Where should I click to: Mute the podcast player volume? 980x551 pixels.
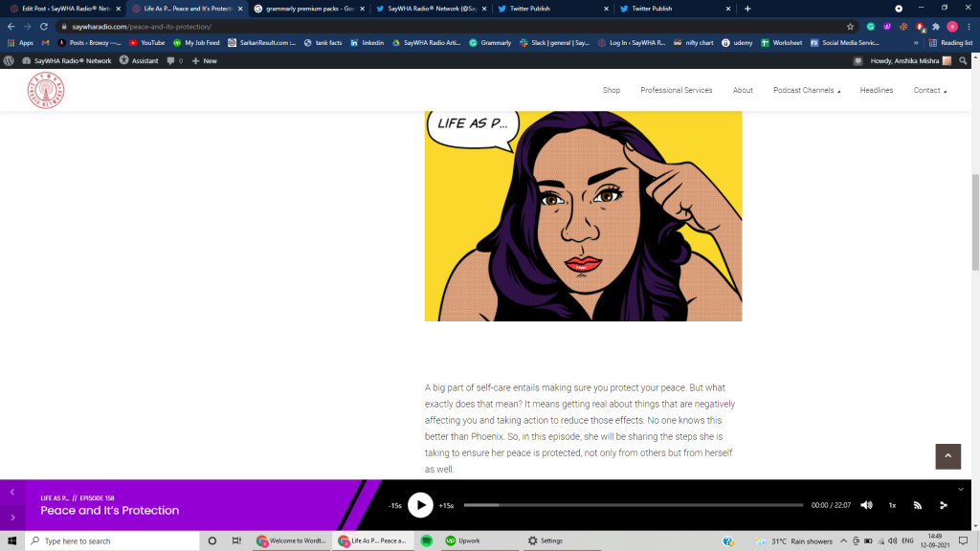coord(866,505)
